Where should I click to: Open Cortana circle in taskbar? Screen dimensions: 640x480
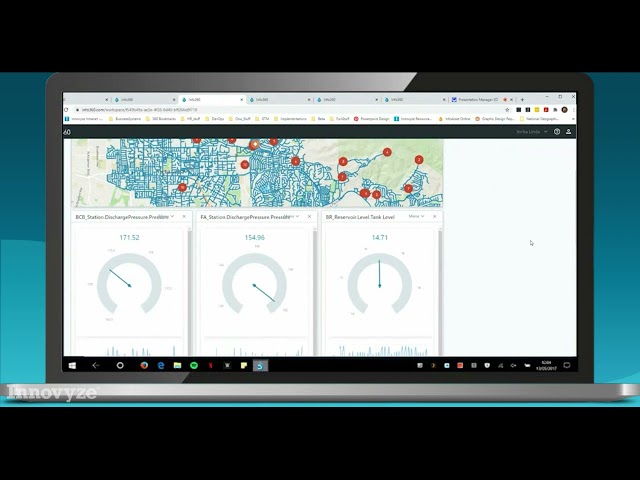(x=120, y=365)
